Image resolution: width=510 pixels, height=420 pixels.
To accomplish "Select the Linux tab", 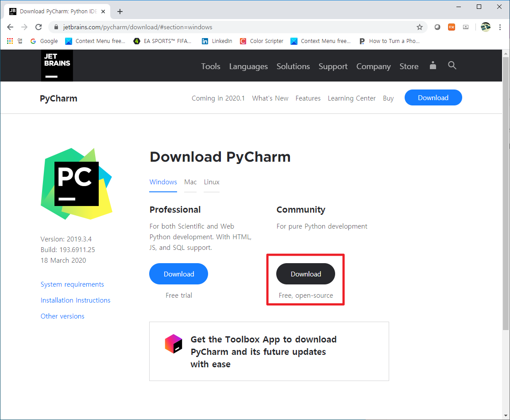I will [212, 182].
